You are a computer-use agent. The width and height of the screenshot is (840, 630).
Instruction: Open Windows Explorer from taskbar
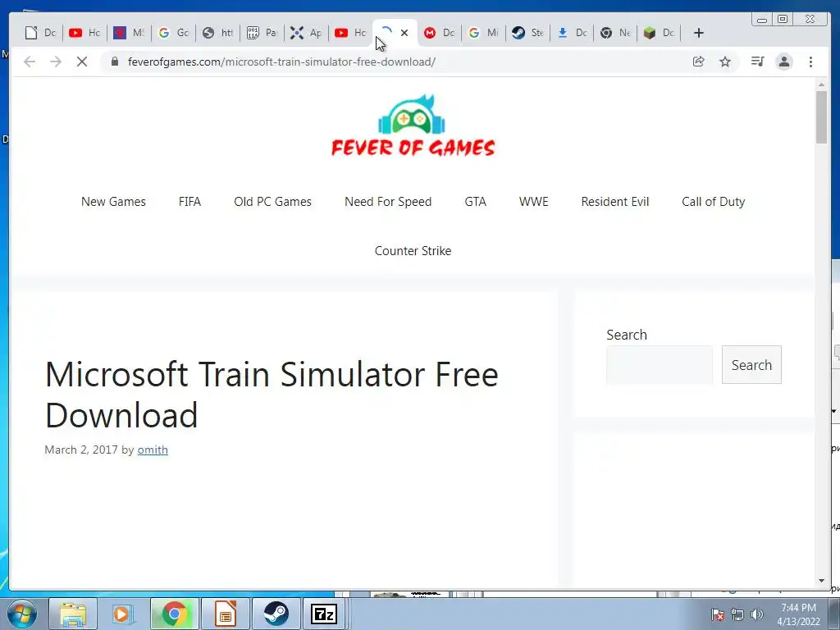(73, 614)
